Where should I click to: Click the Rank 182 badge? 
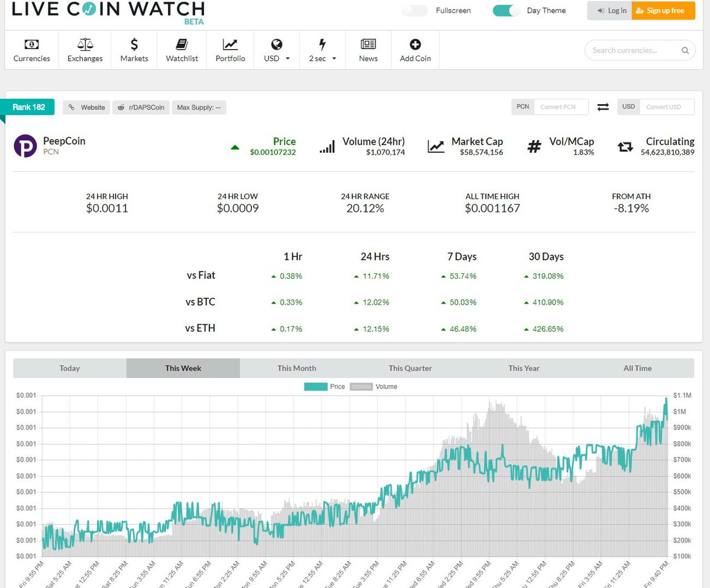(x=27, y=107)
